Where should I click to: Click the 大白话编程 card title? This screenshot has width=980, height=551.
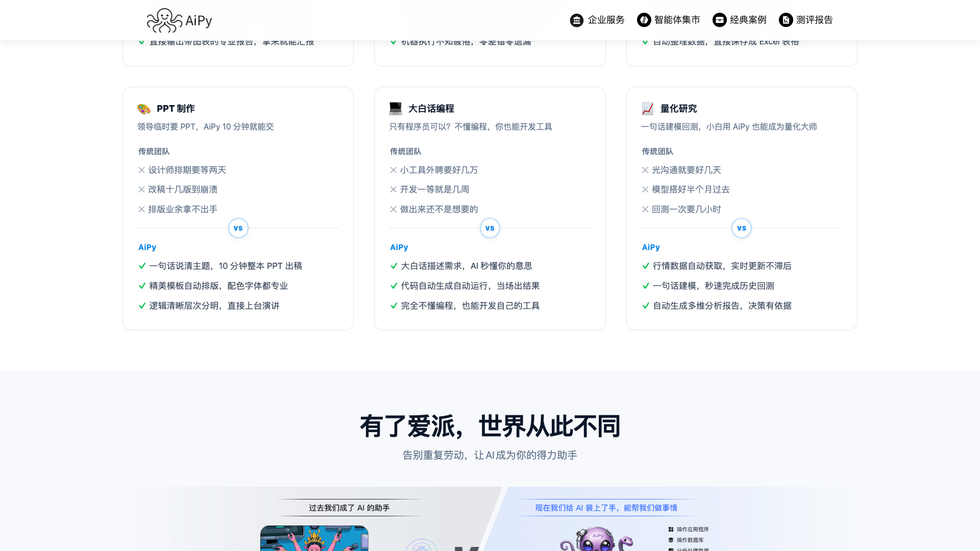(431, 109)
